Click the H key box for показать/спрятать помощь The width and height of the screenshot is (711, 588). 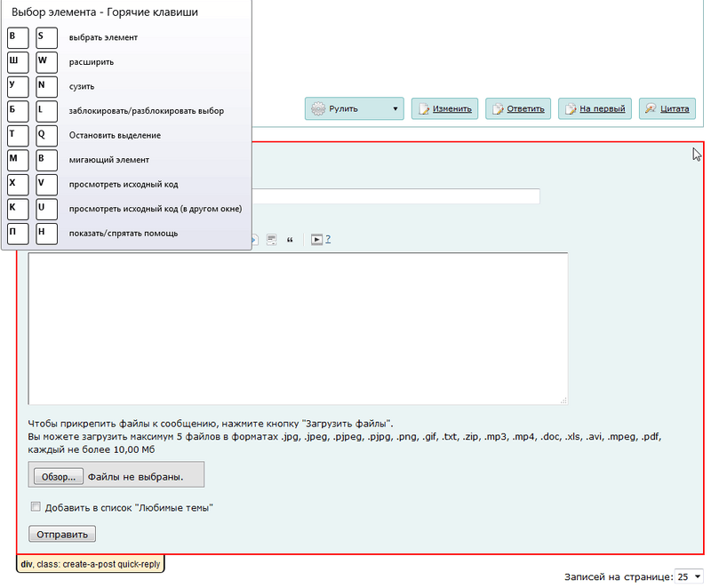click(47, 234)
